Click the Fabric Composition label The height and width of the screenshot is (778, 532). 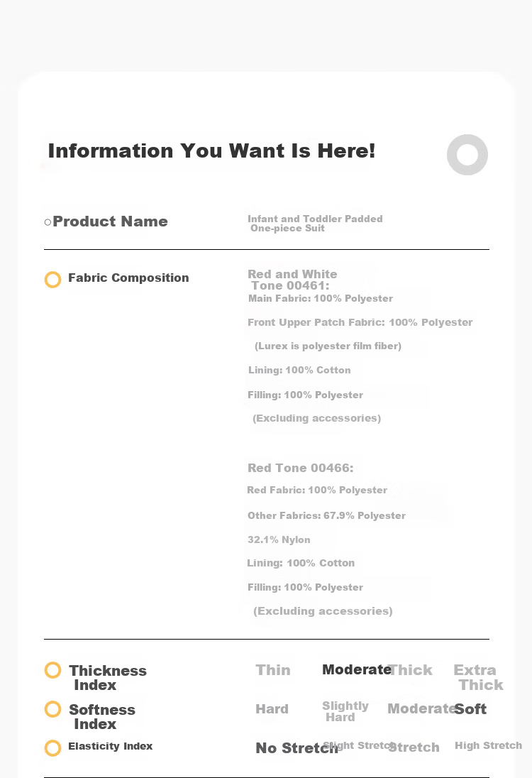(x=128, y=278)
